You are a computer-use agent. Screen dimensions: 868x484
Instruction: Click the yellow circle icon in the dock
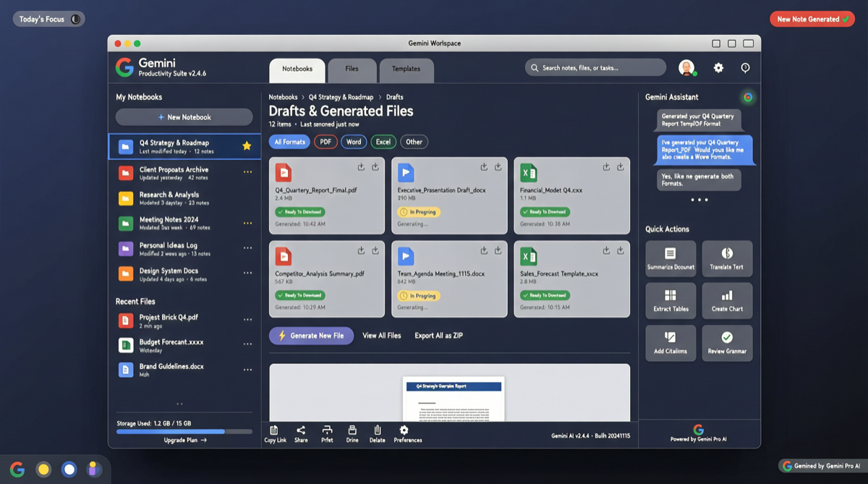(x=43, y=469)
